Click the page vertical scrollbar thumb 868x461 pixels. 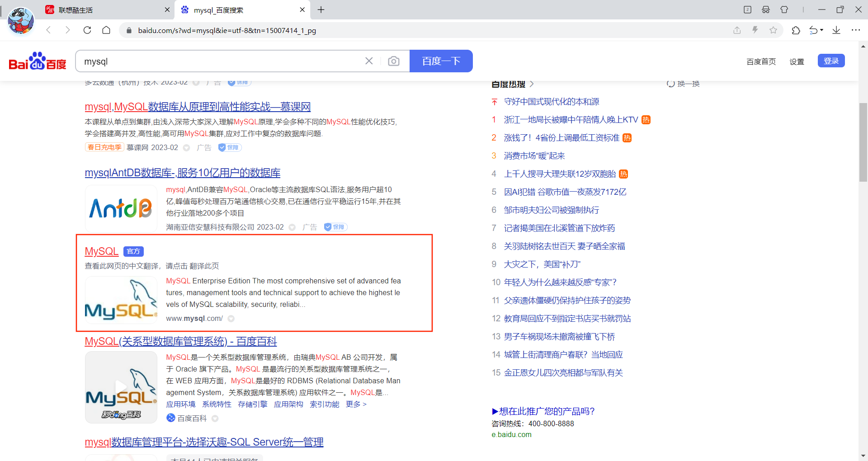click(x=863, y=142)
